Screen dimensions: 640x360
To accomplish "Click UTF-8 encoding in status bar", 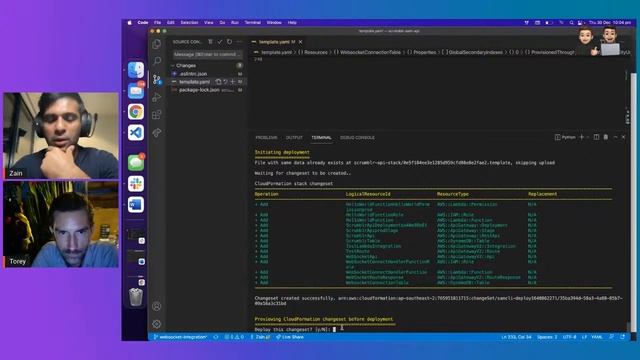I will point(569,337).
